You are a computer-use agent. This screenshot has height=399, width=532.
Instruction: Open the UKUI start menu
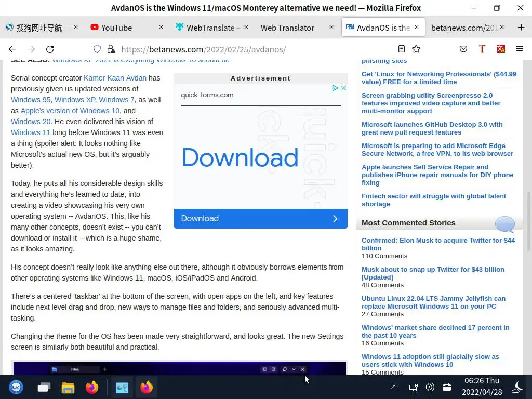point(16,387)
